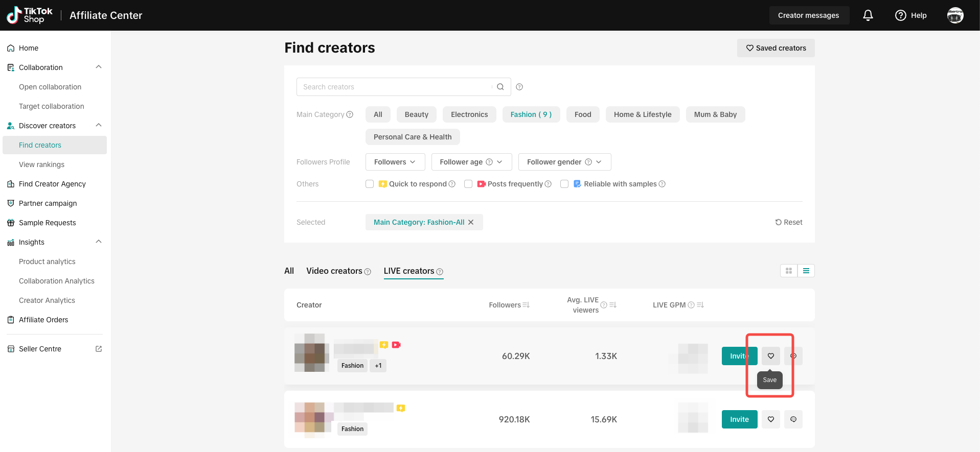Collapse the Insights sidebar section
Screen dimensions: 980x452
pyautogui.click(x=99, y=242)
